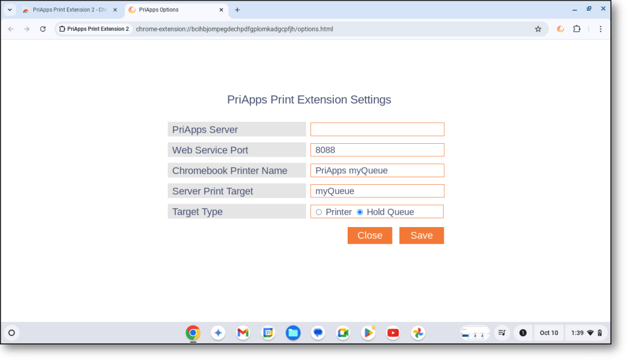The width and height of the screenshot is (631, 364).
Task: Open the notification count indicator
Action: (522, 333)
